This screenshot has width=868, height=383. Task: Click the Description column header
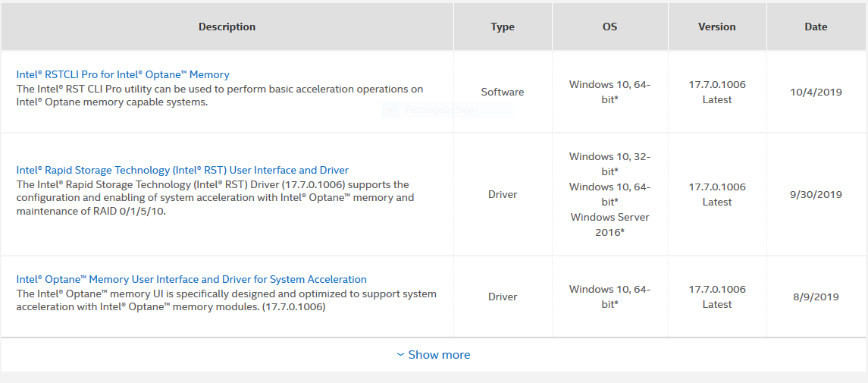(227, 27)
